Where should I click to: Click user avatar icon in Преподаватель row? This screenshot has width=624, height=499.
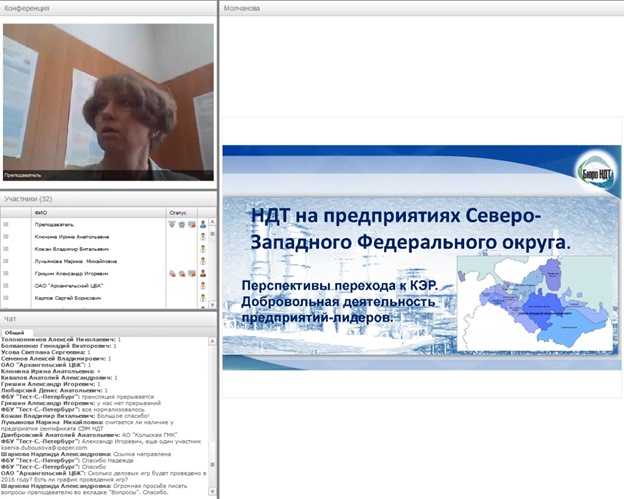pyautogui.click(x=203, y=224)
